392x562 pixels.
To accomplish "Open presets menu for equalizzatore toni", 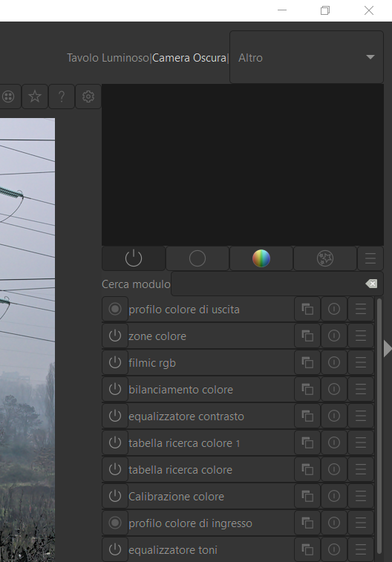I will pyautogui.click(x=361, y=549).
